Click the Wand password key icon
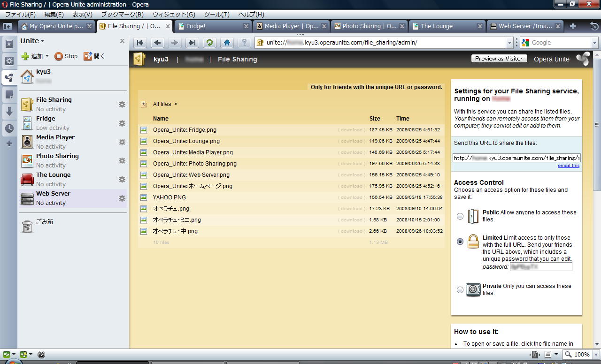601x364 pixels. click(244, 43)
